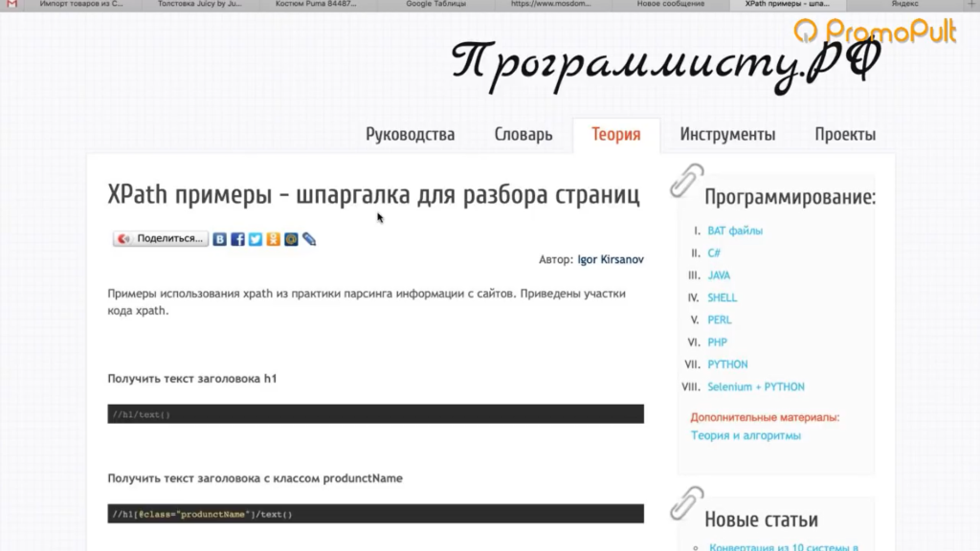The height and width of the screenshot is (551, 980).
Task: Open the Проекты navigation tab
Action: (845, 135)
